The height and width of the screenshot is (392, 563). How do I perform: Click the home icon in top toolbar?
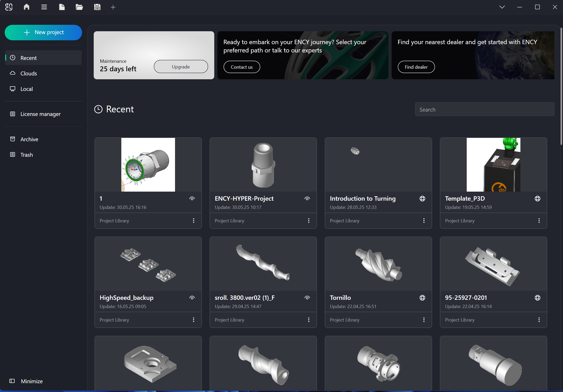pyautogui.click(x=27, y=7)
